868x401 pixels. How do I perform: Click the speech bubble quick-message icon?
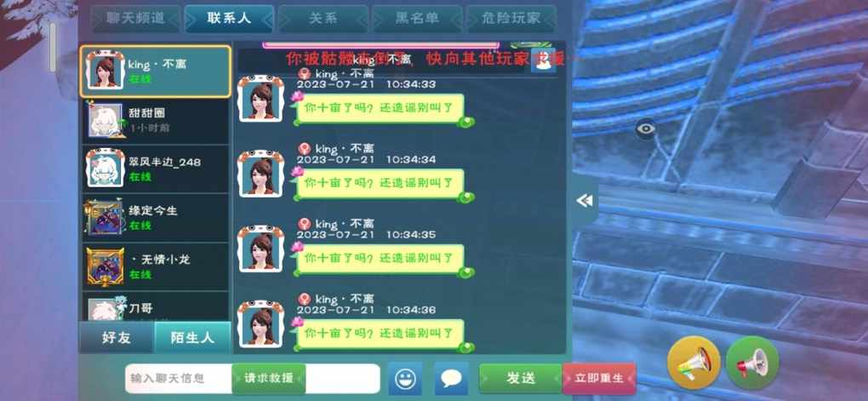coord(451,378)
